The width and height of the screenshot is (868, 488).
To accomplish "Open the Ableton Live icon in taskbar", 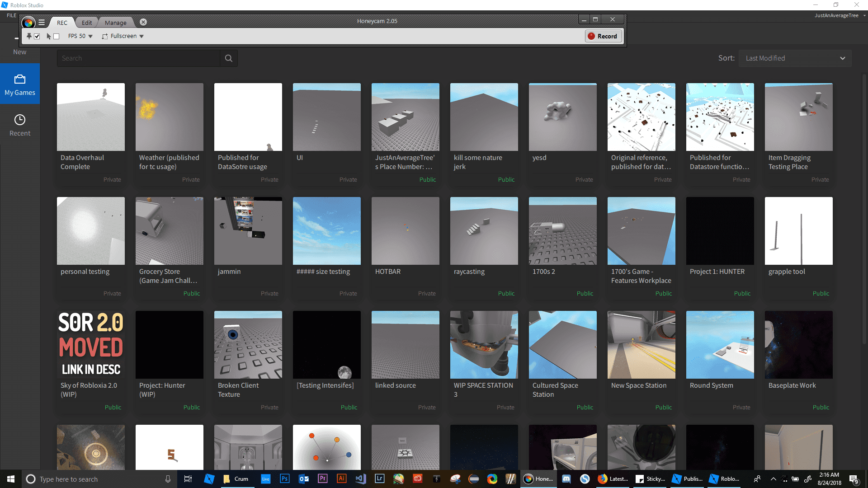I will 265,479.
